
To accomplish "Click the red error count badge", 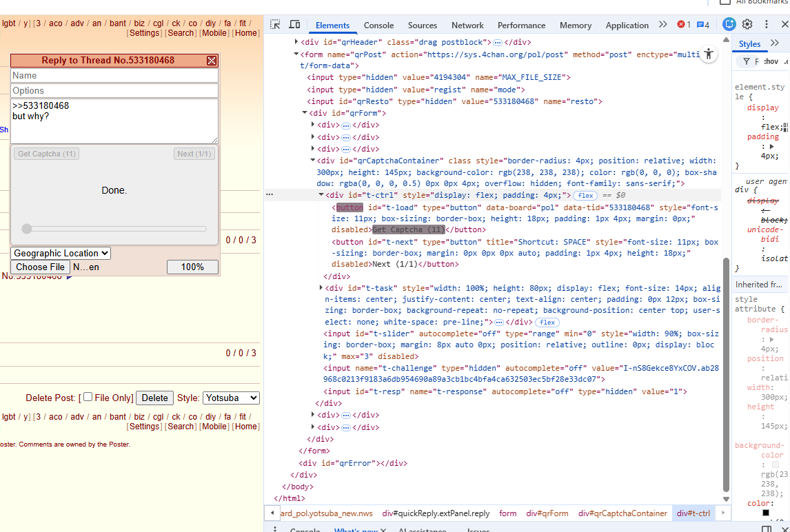I will (x=683, y=25).
